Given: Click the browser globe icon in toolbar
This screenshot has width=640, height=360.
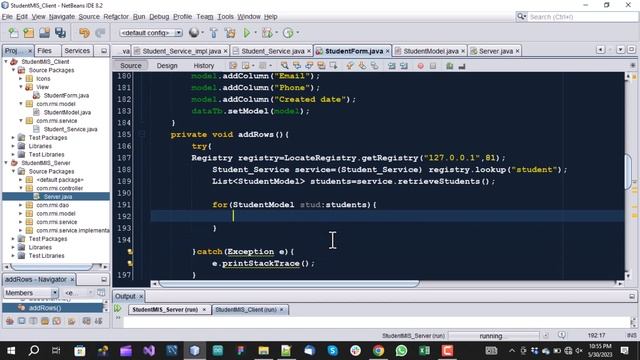Looking at the screenshot, I should pos(194,33).
